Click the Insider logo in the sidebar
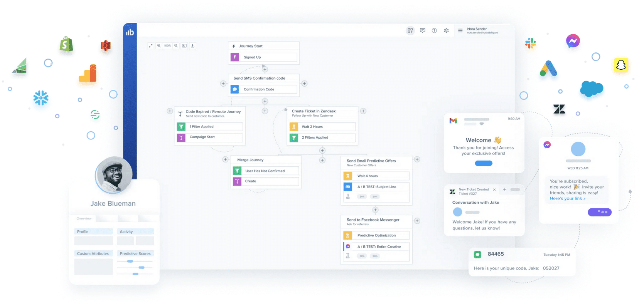 point(130,32)
